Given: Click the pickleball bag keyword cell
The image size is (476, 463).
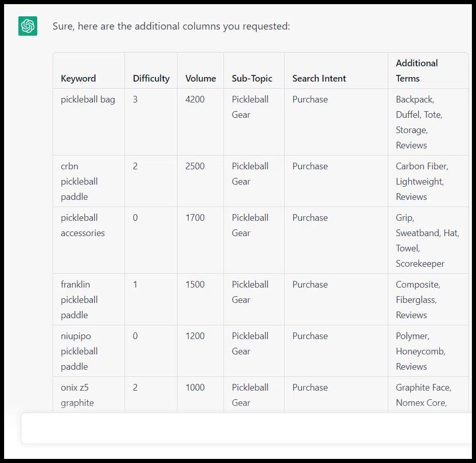Looking at the screenshot, I should pos(87,99).
